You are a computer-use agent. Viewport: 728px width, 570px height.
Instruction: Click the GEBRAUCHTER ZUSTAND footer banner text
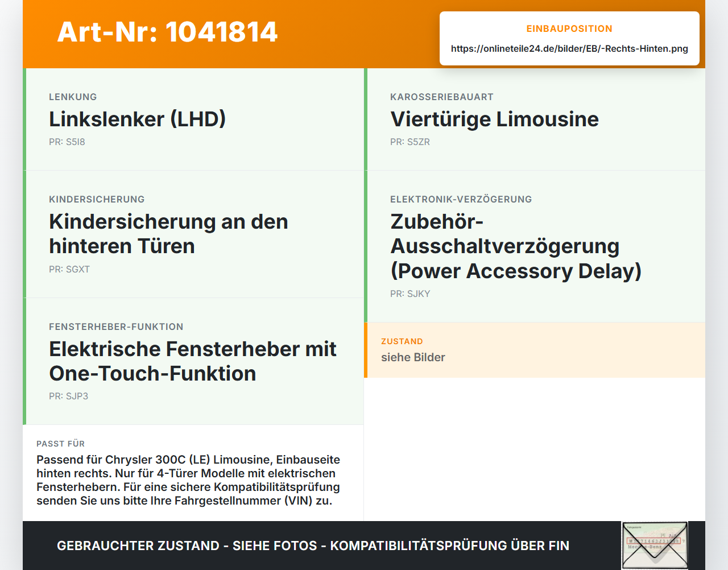click(x=313, y=546)
